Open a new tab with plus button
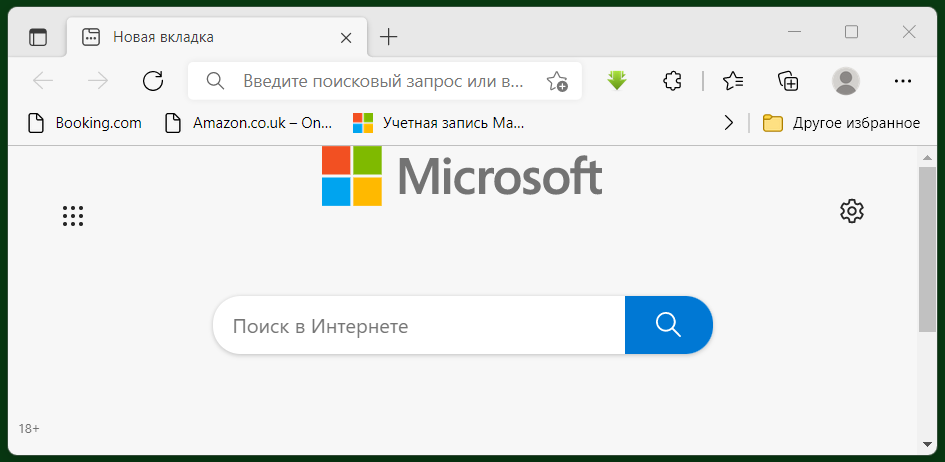The height and width of the screenshot is (462, 945). [389, 37]
